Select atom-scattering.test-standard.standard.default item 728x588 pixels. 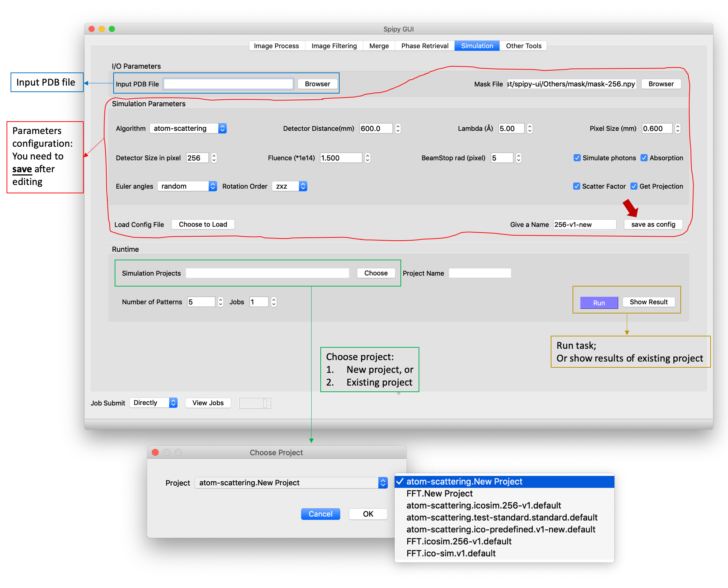[x=505, y=517]
